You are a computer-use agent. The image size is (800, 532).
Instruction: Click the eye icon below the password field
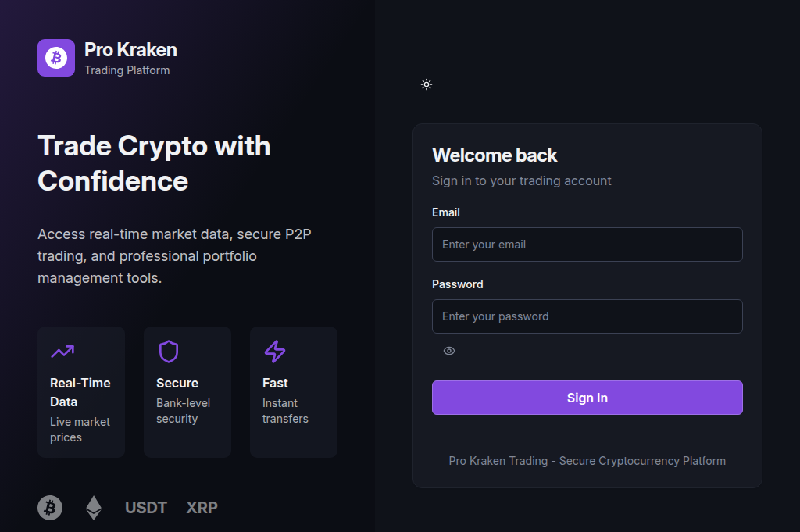pos(448,351)
